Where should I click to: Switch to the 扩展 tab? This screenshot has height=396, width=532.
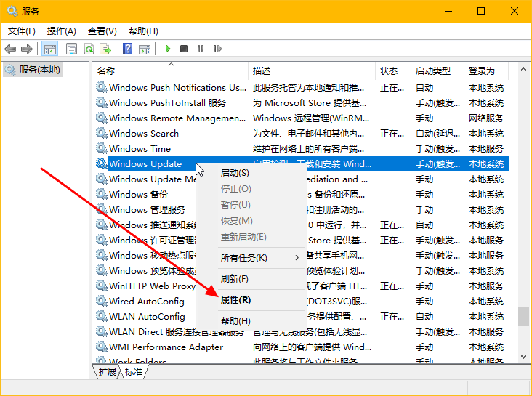click(108, 372)
